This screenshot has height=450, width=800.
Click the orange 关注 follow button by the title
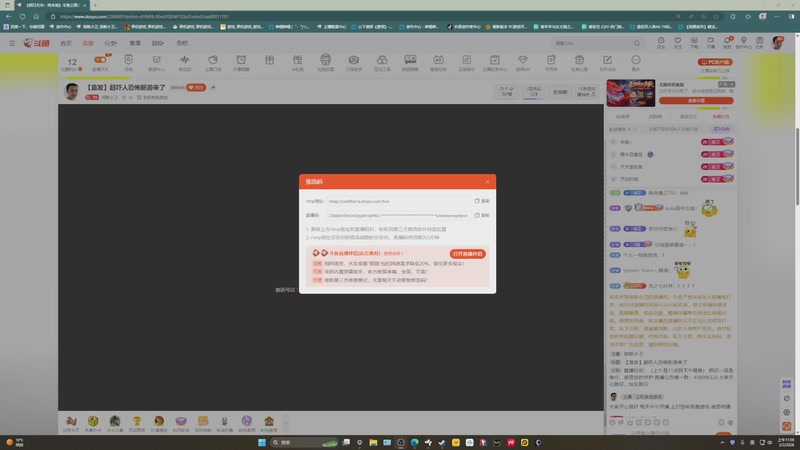pos(196,88)
